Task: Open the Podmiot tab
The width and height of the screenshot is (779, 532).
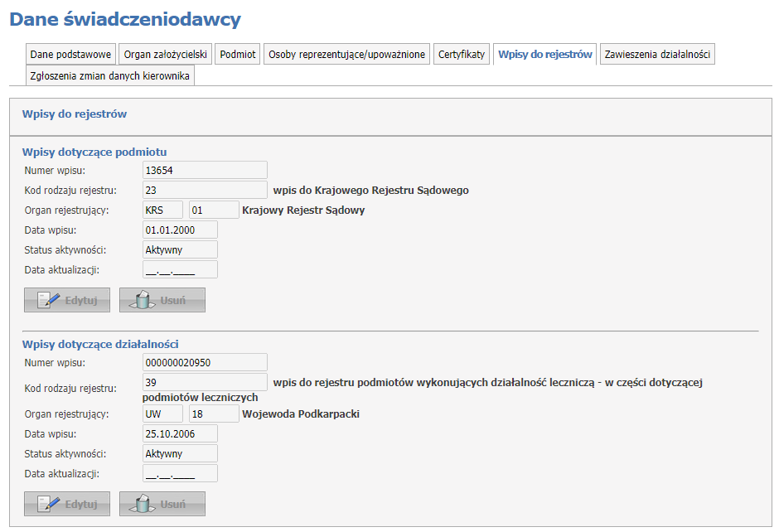Action: coord(238,55)
